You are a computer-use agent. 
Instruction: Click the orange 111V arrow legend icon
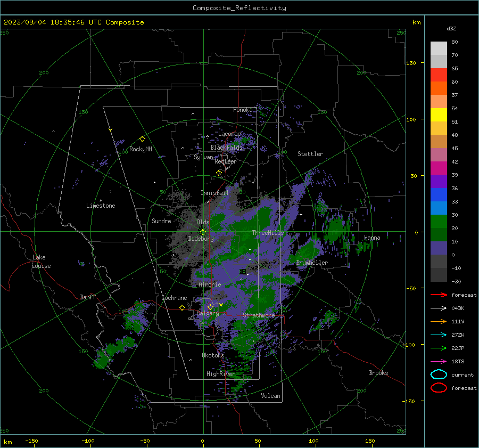point(439,321)
